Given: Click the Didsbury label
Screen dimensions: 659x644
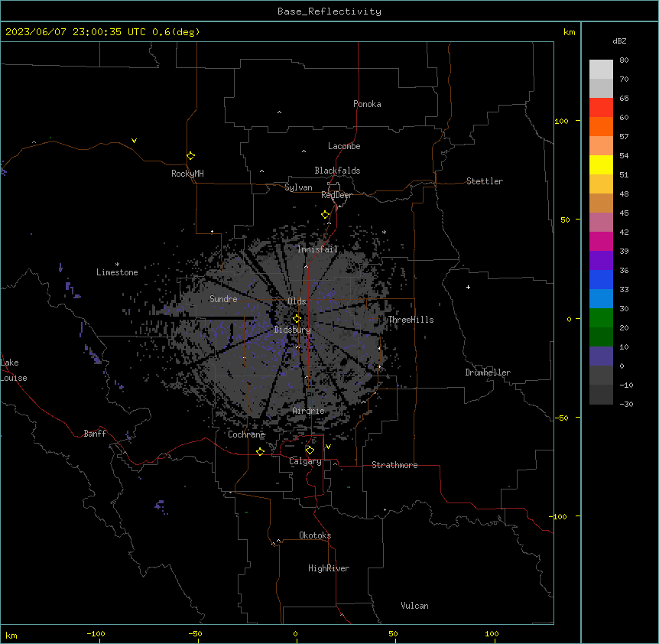Looking at the screenshot, I should (292, 330).
